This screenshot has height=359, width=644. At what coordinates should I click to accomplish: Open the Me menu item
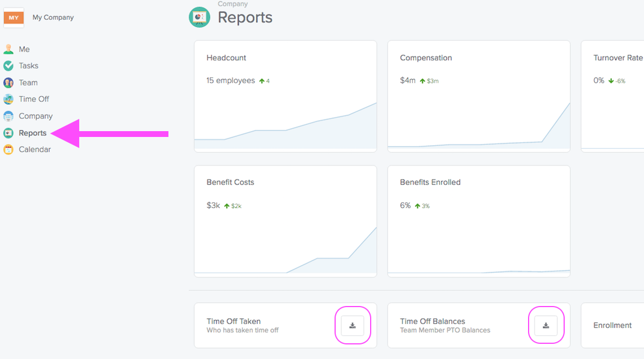(x=24, y=50)
